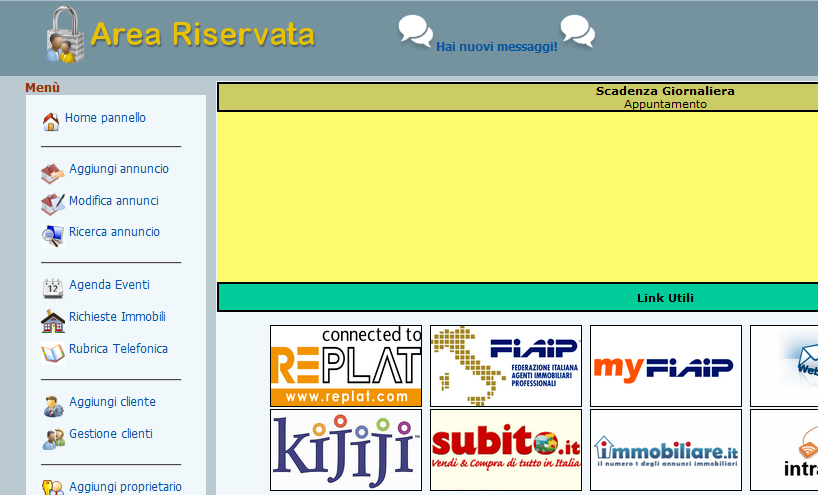The height and width of the screenshot is (495, 818).
Task: Click the person icon for Aggiungi cliente
Action: click(x=53, y=406)
